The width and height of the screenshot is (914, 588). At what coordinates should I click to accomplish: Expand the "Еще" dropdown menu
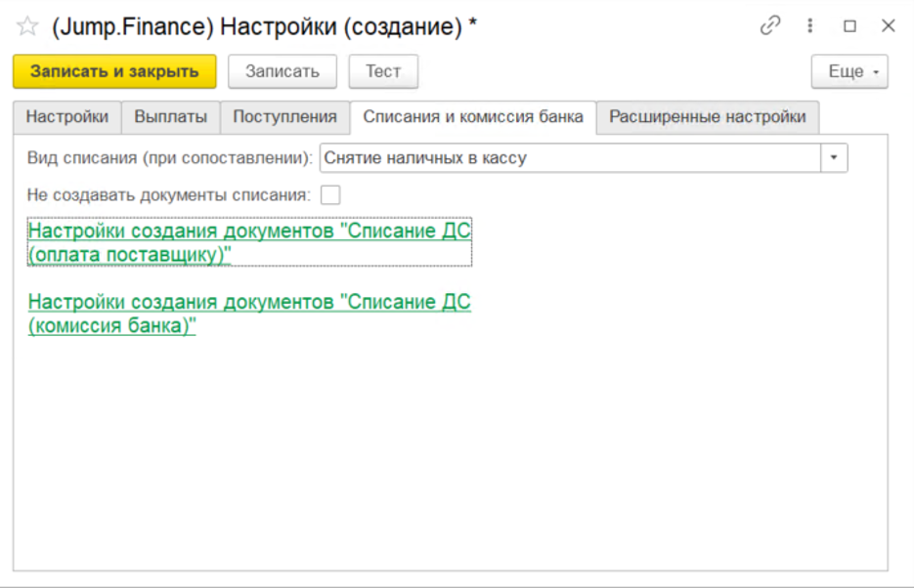pyautogui.click(x=849, y=71)
